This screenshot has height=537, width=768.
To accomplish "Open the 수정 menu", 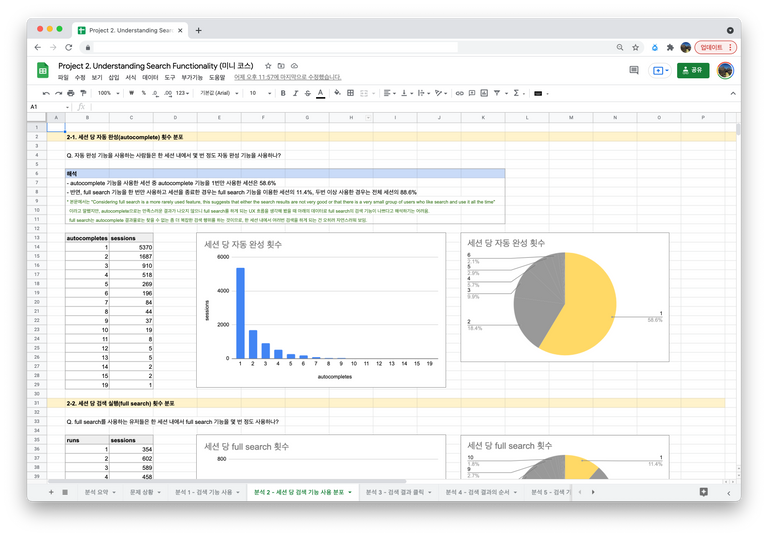I will tap(80, 77).
